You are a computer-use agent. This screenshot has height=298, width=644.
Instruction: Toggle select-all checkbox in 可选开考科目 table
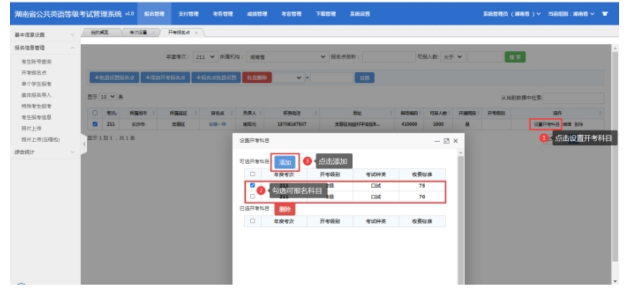252,174
